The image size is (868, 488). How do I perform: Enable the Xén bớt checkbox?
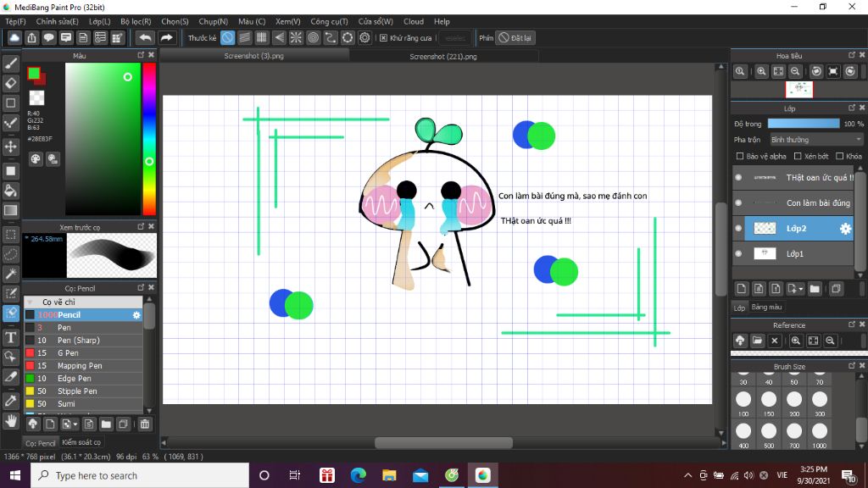pos(798,157)
